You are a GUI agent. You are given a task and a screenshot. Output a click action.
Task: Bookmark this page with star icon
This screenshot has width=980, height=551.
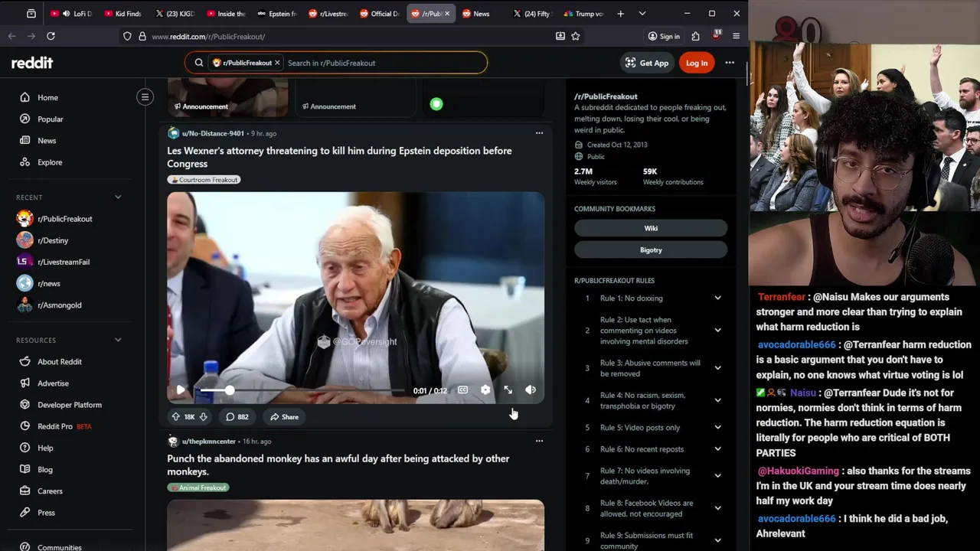576,36
